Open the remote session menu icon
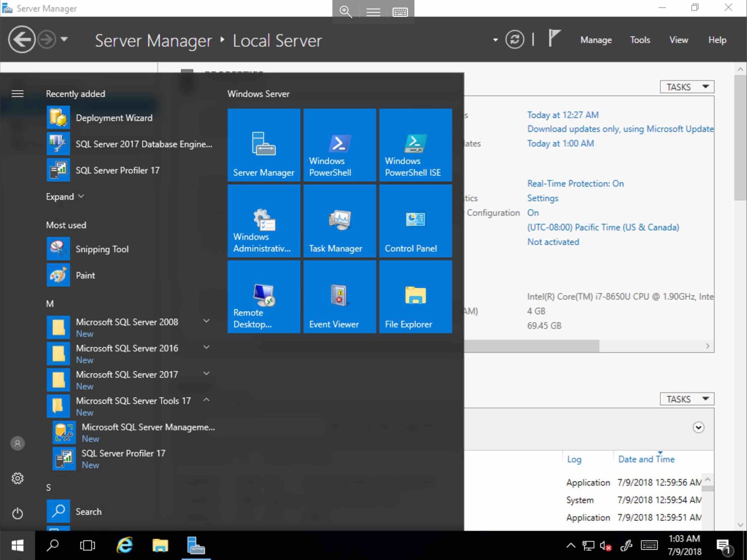Image resolution: width=747 pixels, height=560 pixels. (373, 12)
